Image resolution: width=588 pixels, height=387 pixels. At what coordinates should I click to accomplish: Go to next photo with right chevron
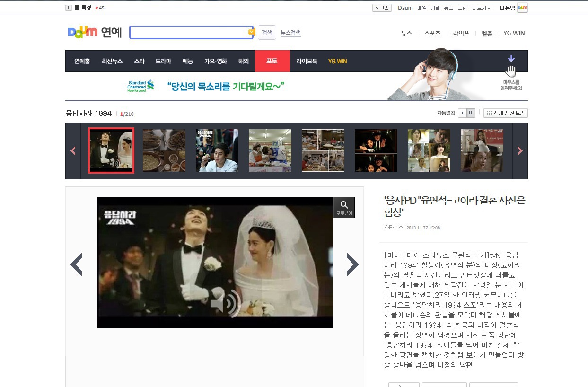tap(352, 264)
